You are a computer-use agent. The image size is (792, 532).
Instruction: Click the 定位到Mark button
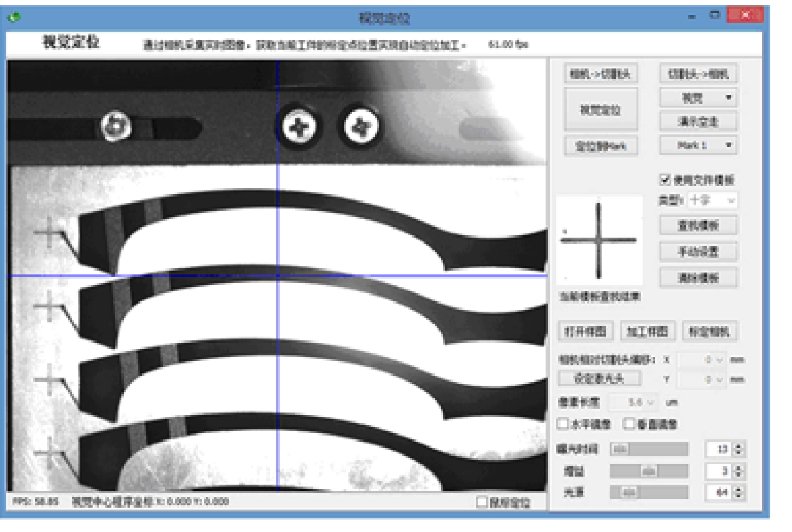[x=600, y=146]
